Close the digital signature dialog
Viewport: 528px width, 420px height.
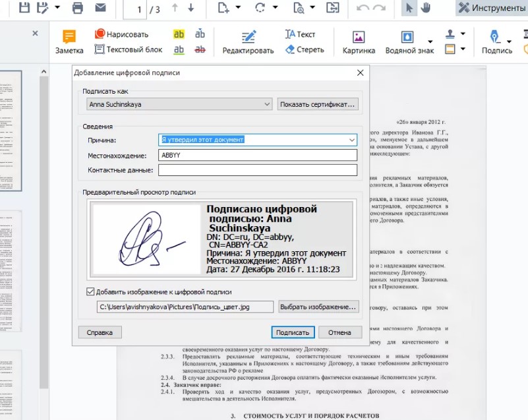click(x=360, y=73)
